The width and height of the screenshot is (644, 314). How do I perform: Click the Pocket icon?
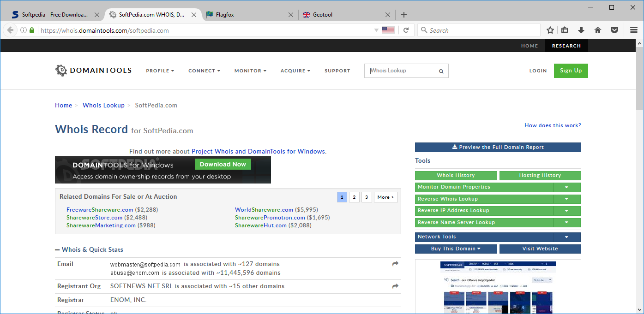pos(614,30)
